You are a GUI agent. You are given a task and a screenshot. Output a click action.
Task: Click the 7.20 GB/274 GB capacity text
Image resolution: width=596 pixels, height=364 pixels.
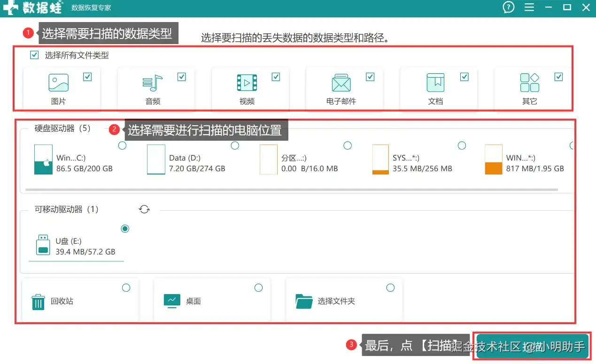(x=197, y=168)
